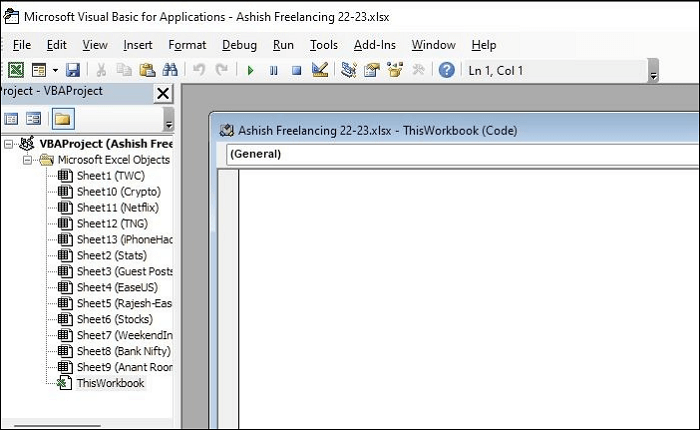
Task: Click the code window icon beside the title
Action: tap(226, 131)
